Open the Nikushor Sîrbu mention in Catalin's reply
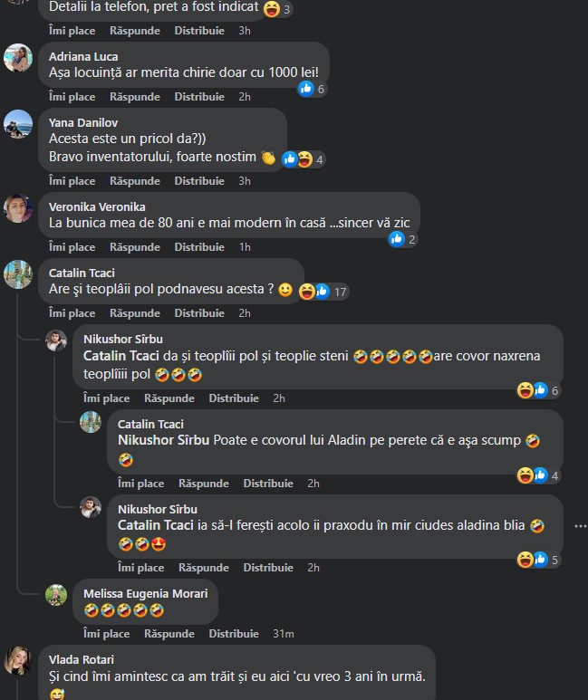 163,440
